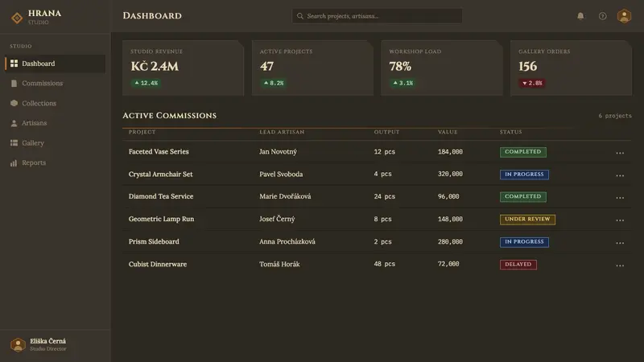
Task: Click the Collections hexagon icon
Action: pyautogui.click(x=14, y=103)
